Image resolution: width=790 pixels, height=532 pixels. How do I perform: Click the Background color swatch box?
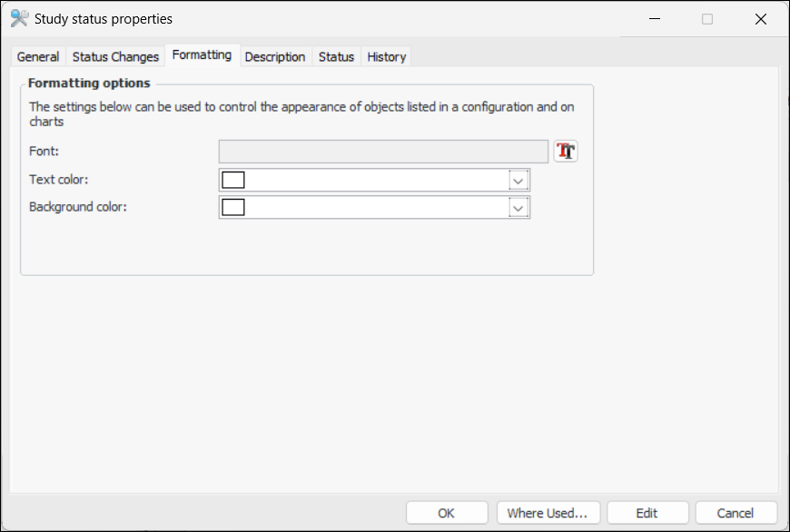pyautogui.click(x=233, y=208)
